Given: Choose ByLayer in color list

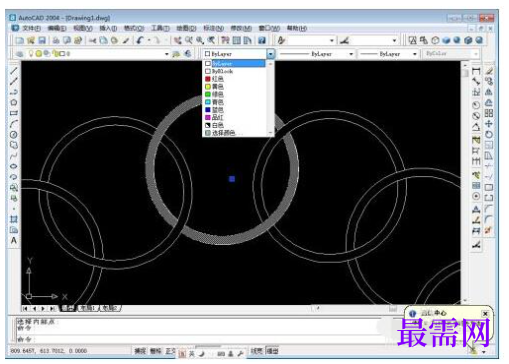Looking at the screenshot, I should pos(235,63).
